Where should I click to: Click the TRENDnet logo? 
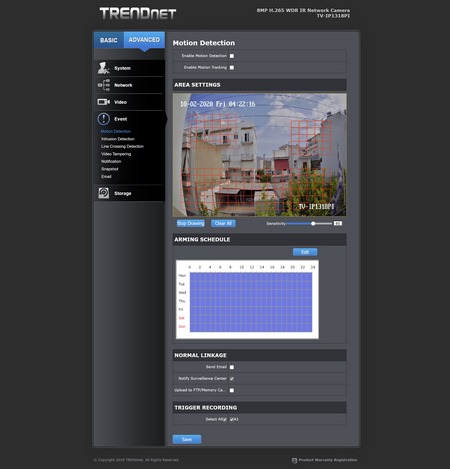point(138,13)
